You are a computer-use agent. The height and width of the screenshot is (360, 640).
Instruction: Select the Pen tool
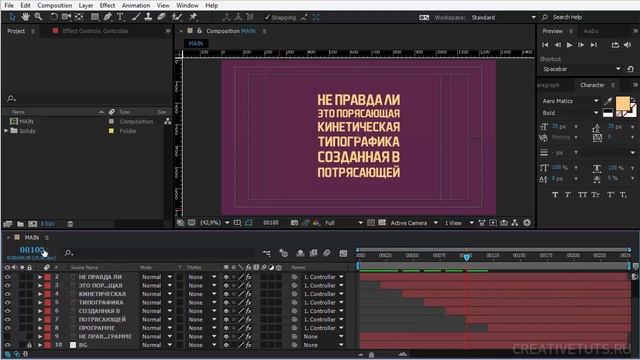coord(107,17)
